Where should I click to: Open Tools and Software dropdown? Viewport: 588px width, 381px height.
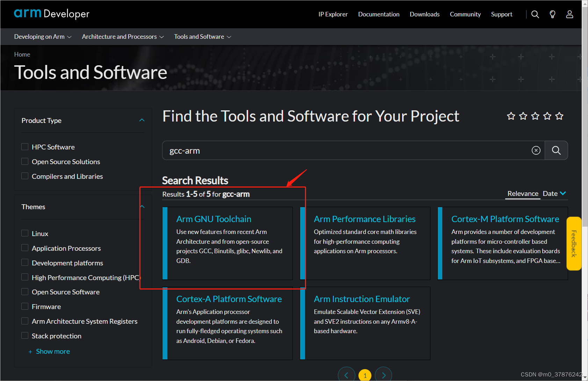click(x=203, y=37)
